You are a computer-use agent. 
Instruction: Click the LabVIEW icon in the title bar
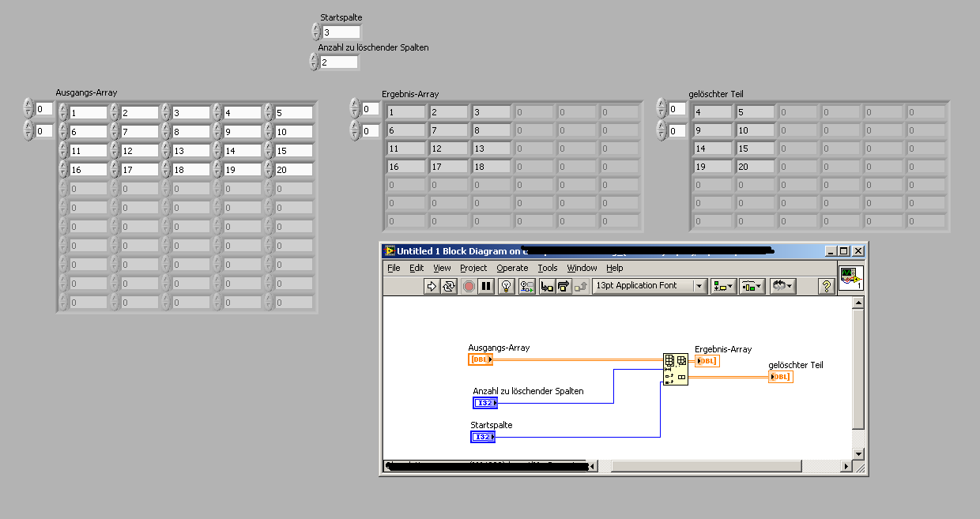coord(390,251)
